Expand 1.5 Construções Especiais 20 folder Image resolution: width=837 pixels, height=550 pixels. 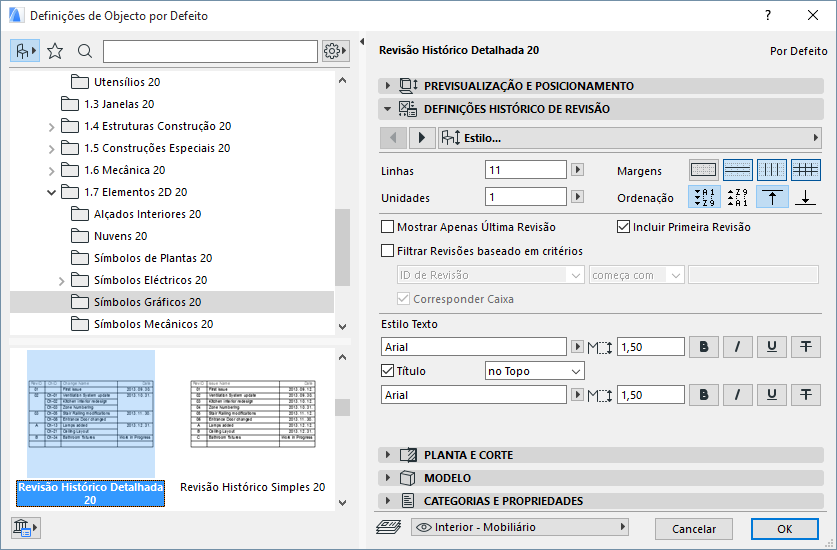[x=51, y=149]
